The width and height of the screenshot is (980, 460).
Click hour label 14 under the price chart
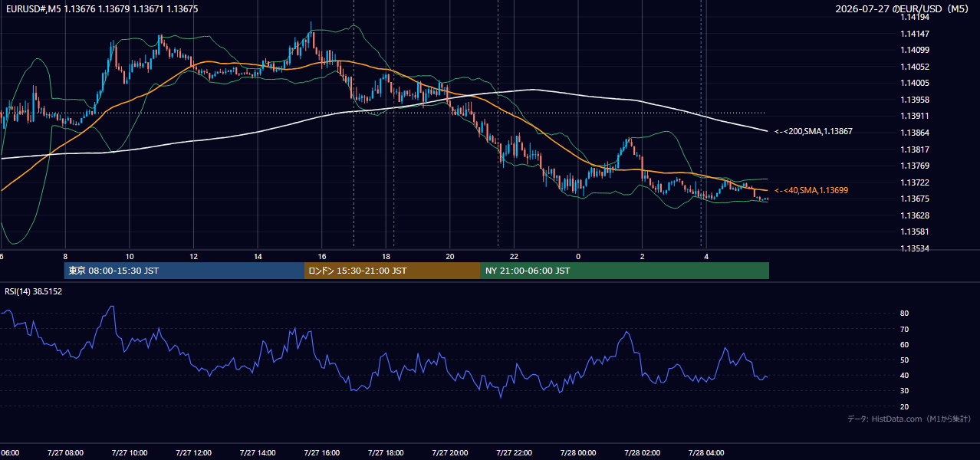pyautogui.click(x=258, y=256)
